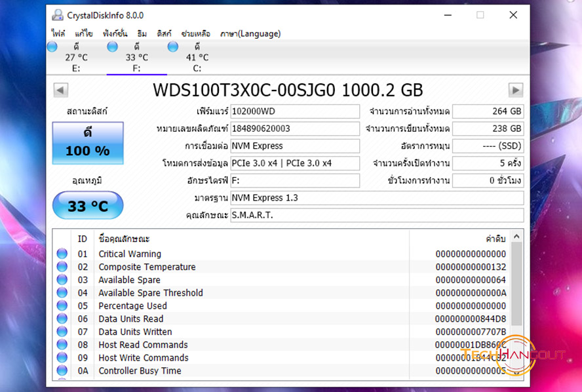This screenshot has width=582, height=392.
Task: Open the แก้ไข (Edit) menu
Action: [83, 33]
